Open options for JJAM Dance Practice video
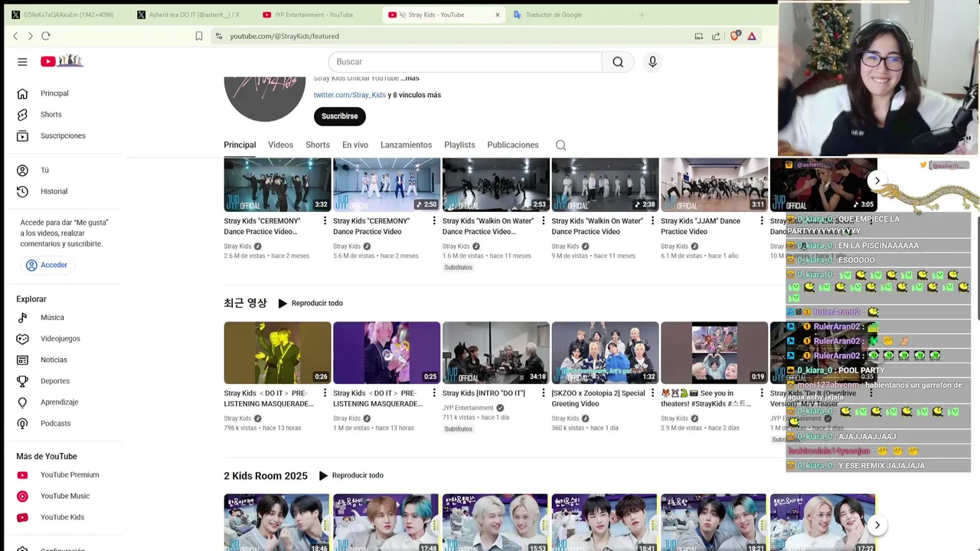Screen dimensions: 980x551 click(x=761, y=221)
